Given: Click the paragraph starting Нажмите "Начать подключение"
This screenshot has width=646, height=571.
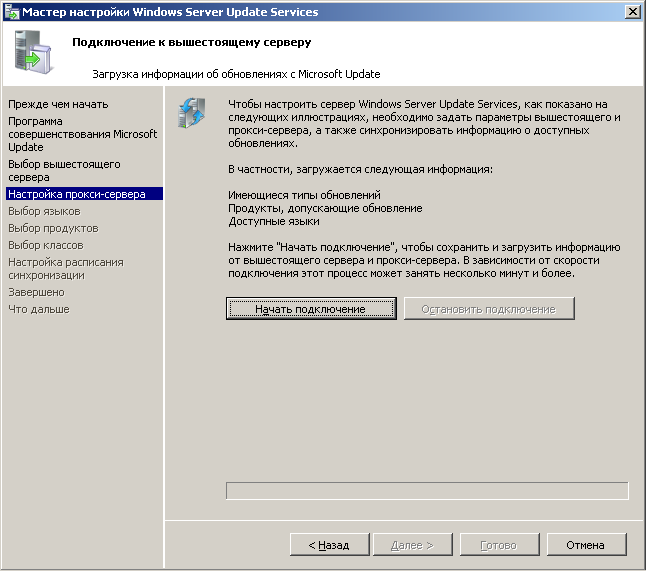Looking at the screenshot, I should 424,260.
